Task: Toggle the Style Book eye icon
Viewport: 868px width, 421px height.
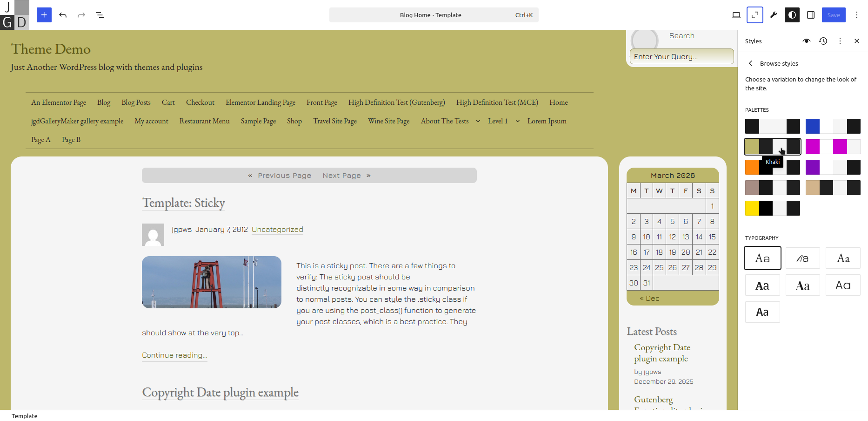Action: (806, 41)
